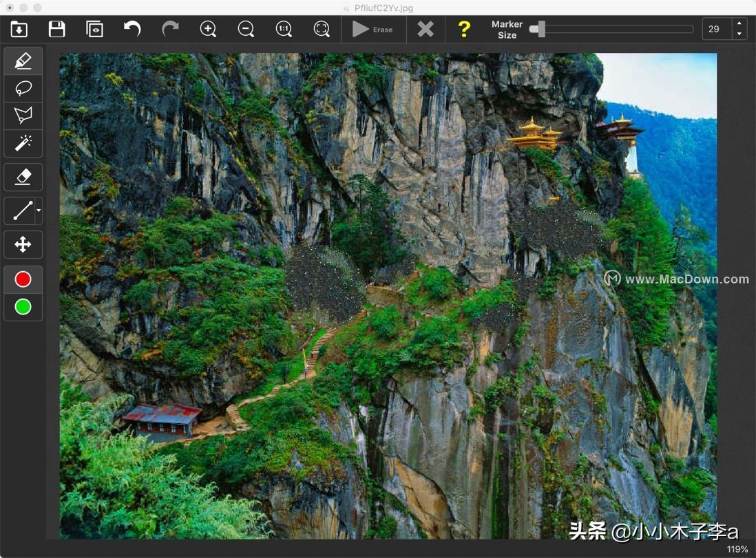756x558 pixels.
Task: Open the help screen
Action: pos(463,29)
